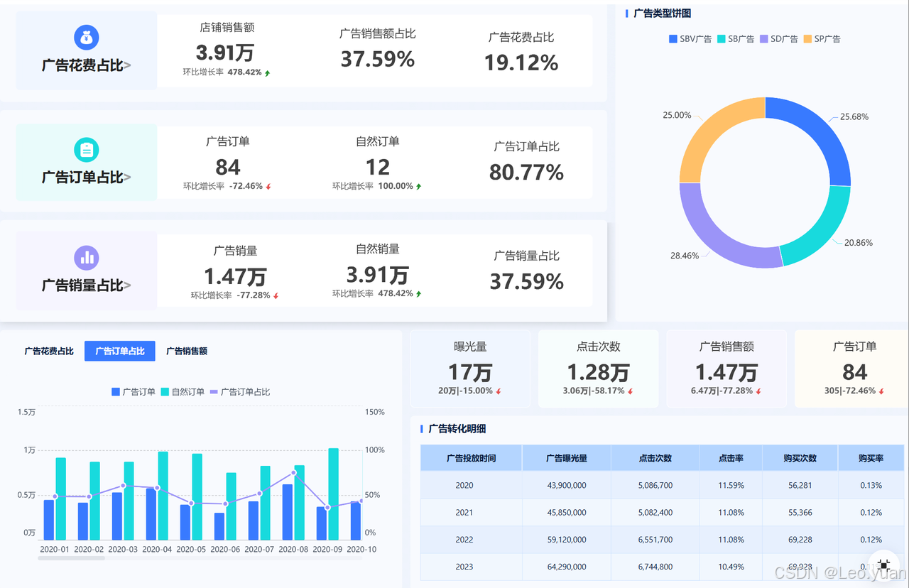
Task: Sort by the 广告曝光量 column header
Action: (567, 458)
